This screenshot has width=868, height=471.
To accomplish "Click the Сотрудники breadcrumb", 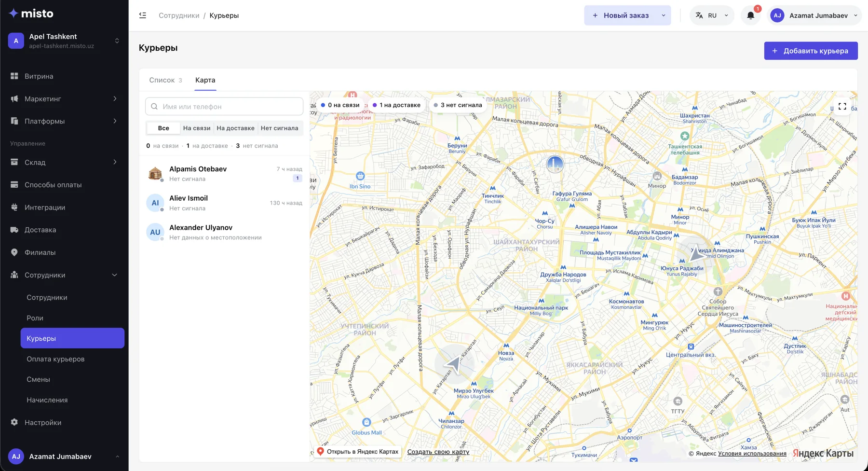I will point(179,15).
